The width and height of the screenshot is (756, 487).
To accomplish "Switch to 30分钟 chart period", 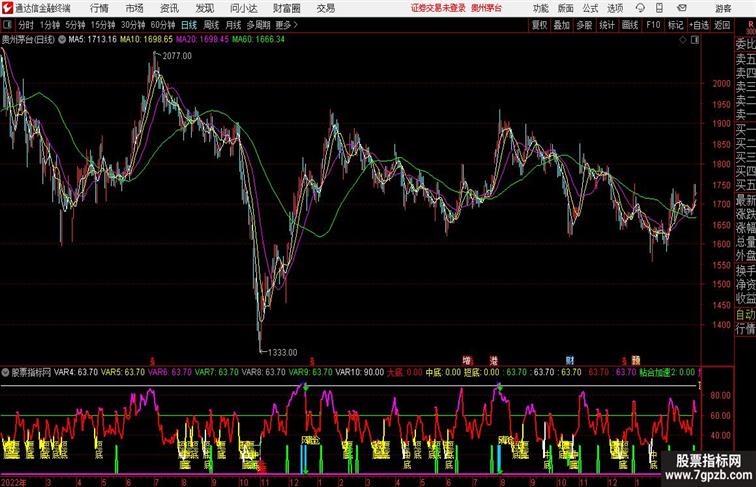I will [x=133, y=25].
